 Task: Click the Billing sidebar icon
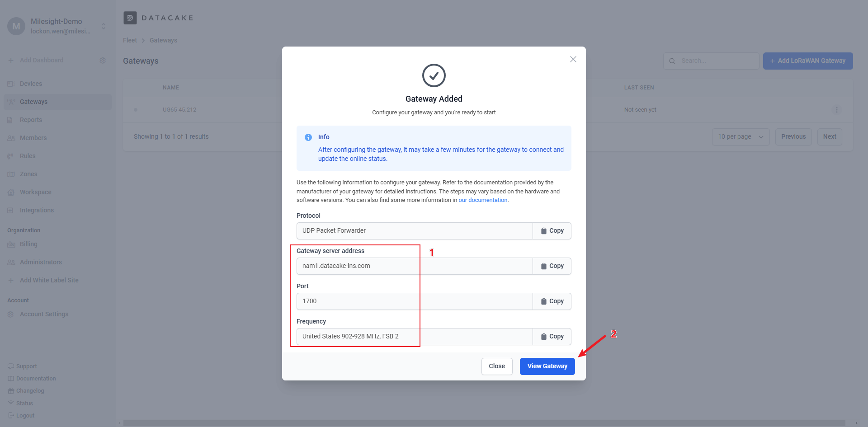(x=11, y=244)
